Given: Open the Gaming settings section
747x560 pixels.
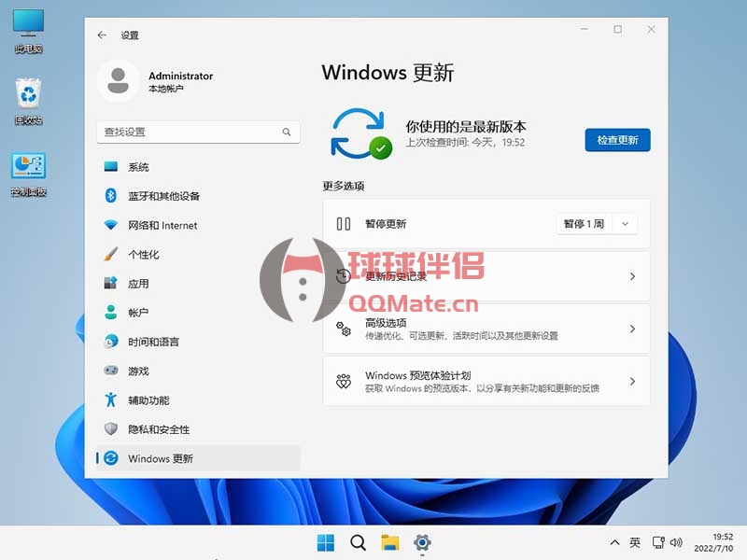Looking at the screenshot, I should [138, 371].
